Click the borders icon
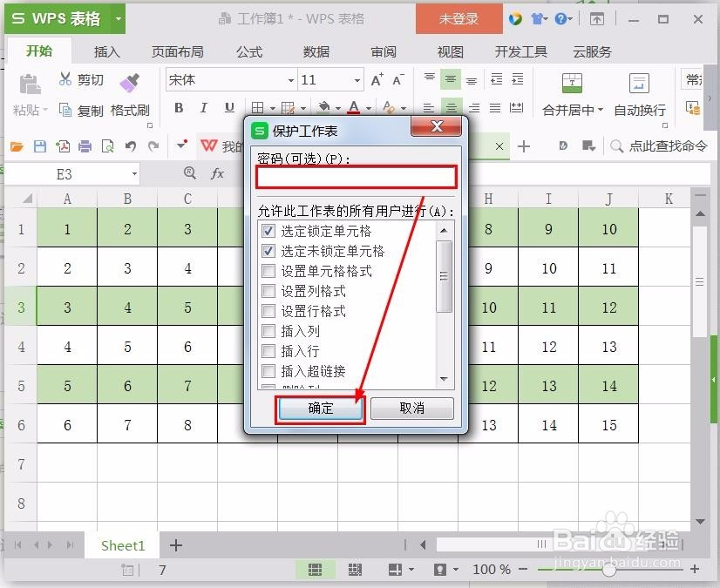 (258, 108)
